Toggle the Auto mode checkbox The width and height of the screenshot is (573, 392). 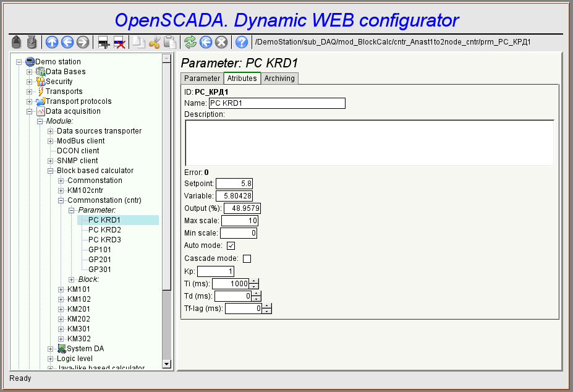[231, 245]
